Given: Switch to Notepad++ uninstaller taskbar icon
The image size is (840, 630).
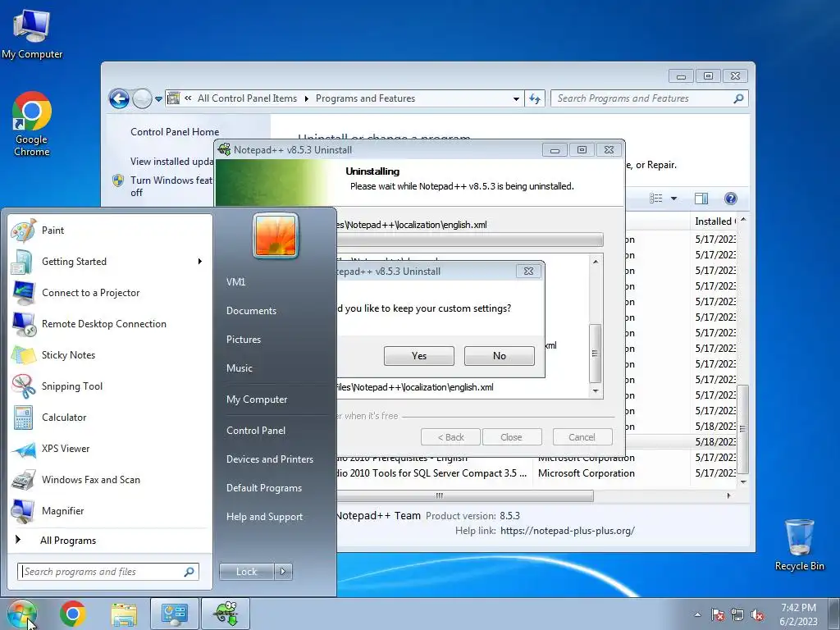Looking at the screenshot, I should click(x=226, y=614).
